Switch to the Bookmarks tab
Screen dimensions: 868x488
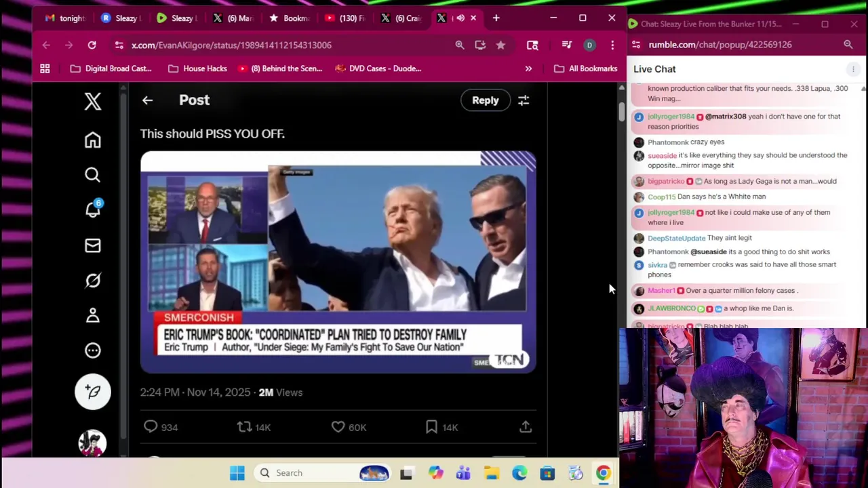[289, 18]
